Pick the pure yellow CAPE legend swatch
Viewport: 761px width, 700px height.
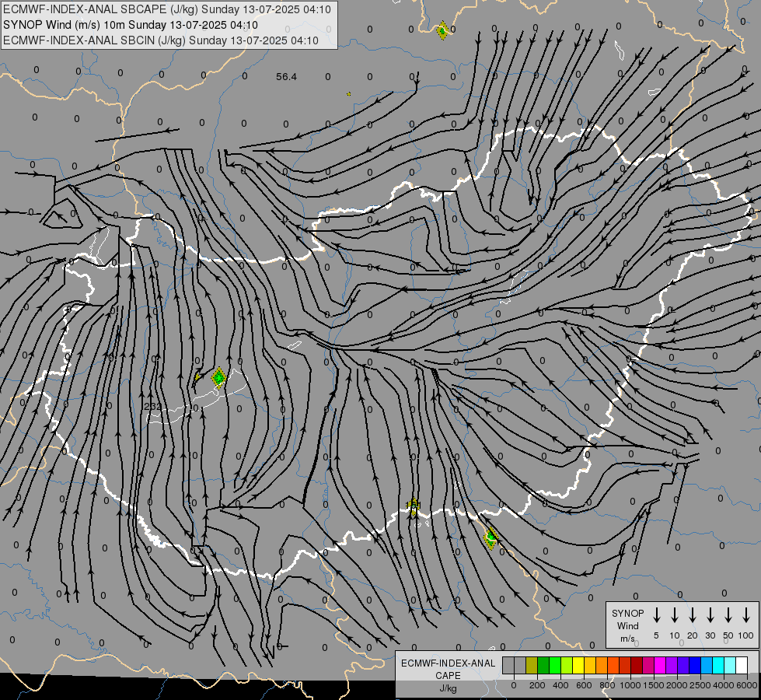click(578, 665)
